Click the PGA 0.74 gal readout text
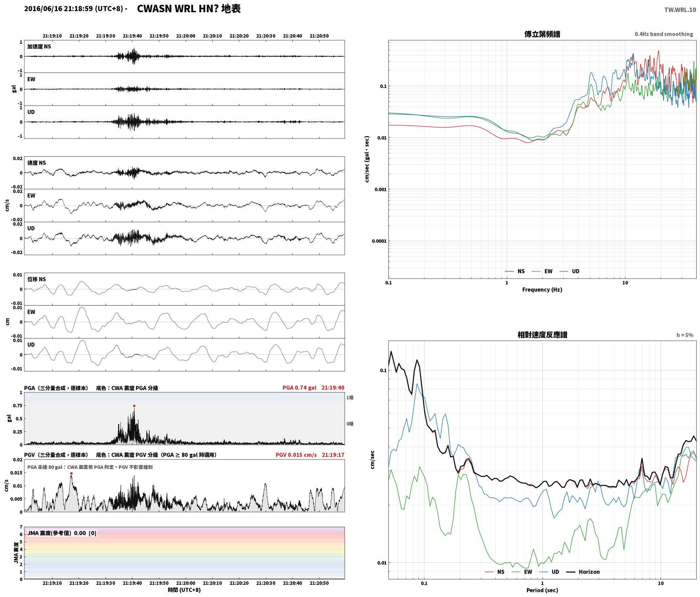700x597 pixels. 299,388
